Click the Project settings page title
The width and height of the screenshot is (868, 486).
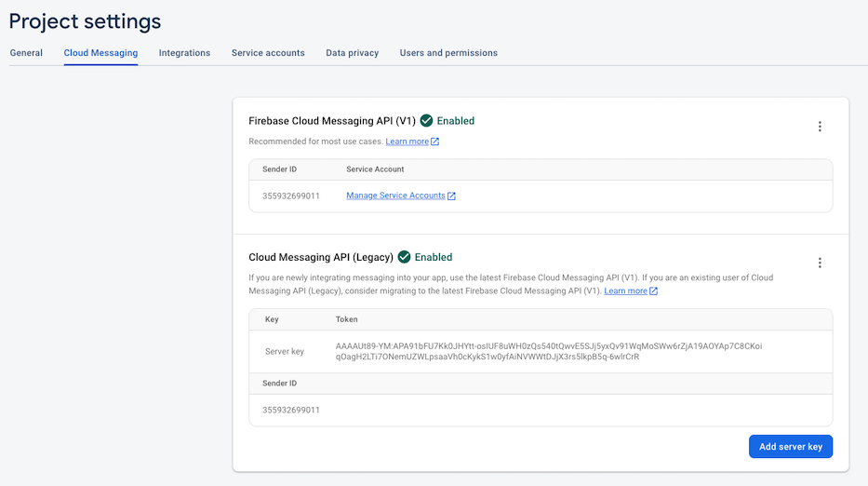coord(85,21)
